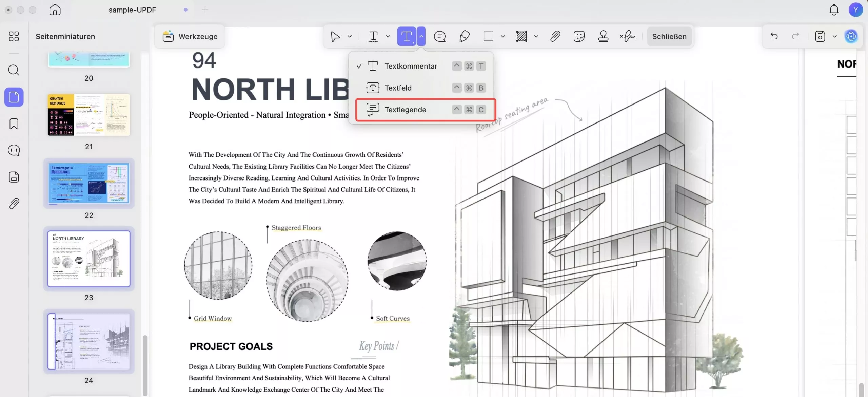Click the Schließen button
The width and height of the screenshot is (868, 397).
[669, 36]
